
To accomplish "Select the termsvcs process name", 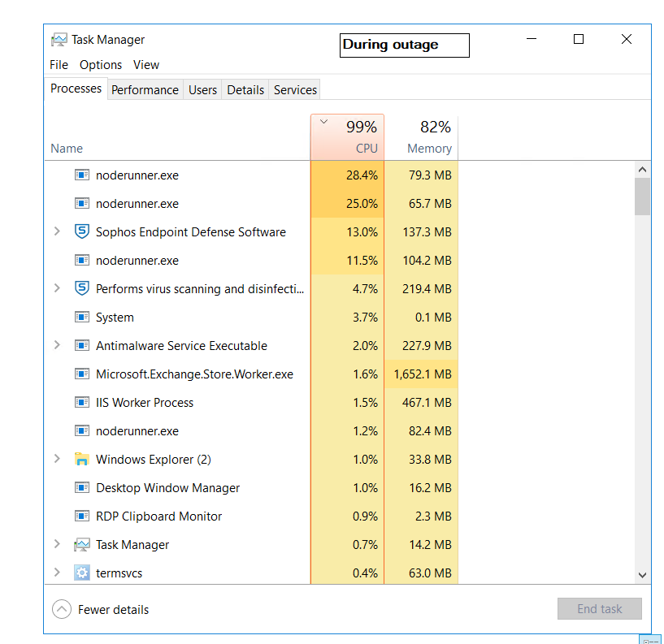I will coord(119,573).
